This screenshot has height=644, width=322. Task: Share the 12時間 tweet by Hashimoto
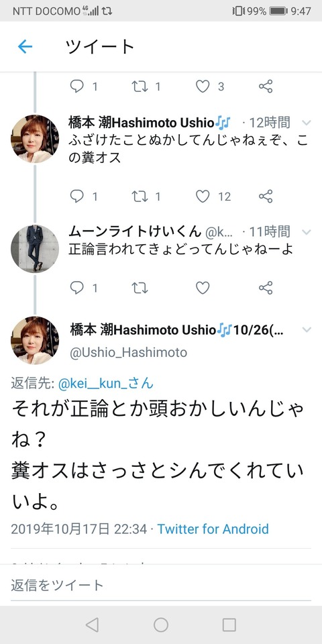click(266, 197)
